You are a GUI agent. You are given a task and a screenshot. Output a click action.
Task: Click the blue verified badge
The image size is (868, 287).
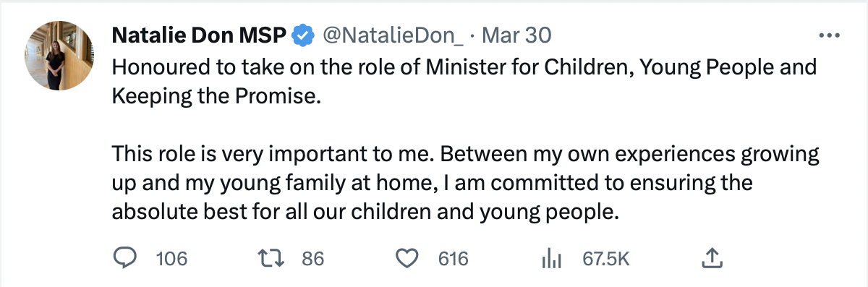[x=303, y=35]
